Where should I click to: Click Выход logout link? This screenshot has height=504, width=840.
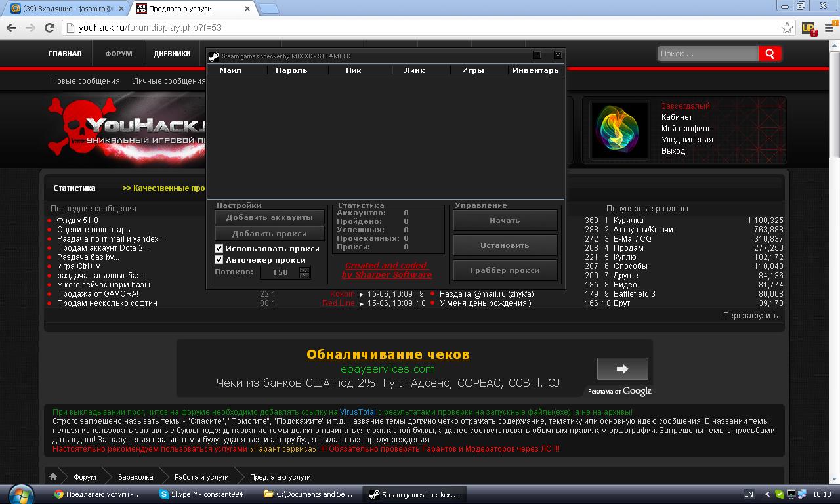[673, 151]
